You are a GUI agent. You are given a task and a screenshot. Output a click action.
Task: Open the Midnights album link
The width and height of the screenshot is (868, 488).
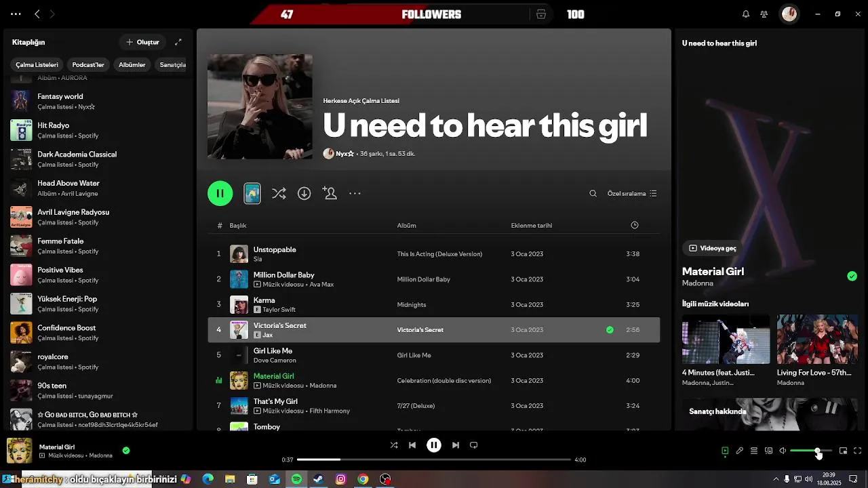pos(412,304)
